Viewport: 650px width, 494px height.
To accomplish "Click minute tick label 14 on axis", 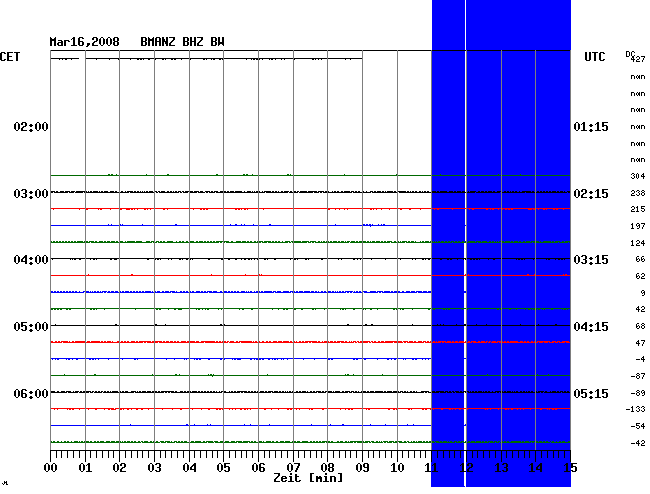I will (536, 468).
